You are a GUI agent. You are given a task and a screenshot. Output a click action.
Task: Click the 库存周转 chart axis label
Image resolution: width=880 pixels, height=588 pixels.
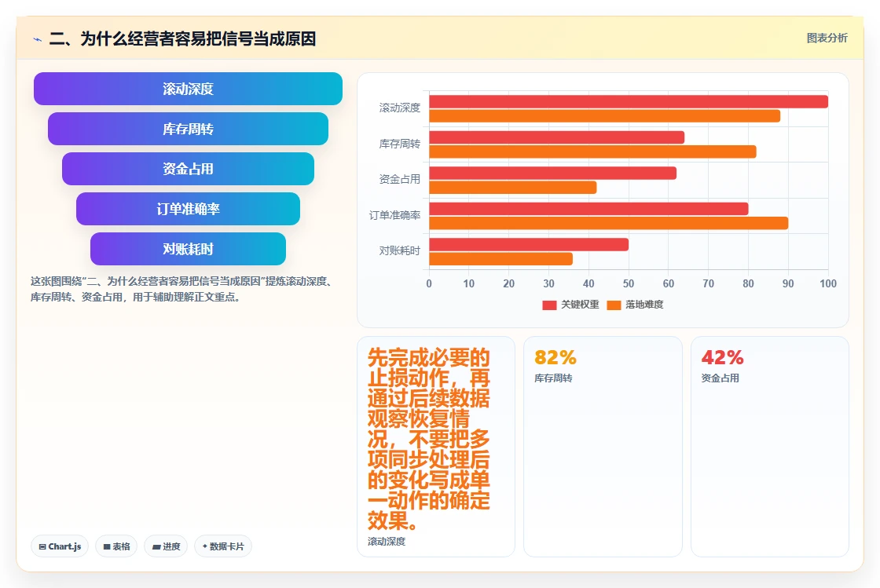pos(400,144)
